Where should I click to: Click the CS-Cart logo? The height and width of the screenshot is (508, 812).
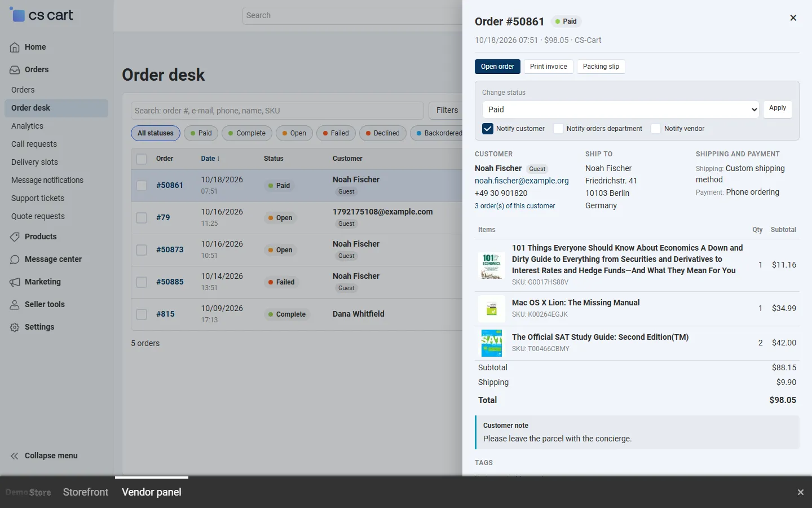41,15
